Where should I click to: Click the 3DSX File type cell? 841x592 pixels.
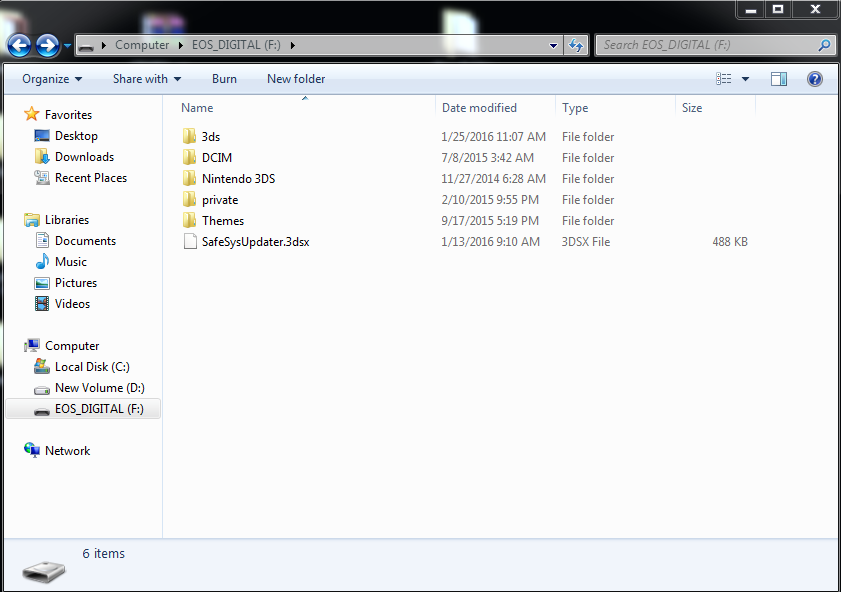pyautogui.click(x=586, y=242)
